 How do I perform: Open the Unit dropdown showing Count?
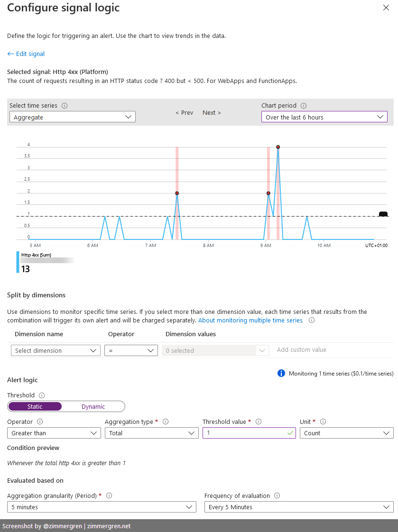[346, 432]
